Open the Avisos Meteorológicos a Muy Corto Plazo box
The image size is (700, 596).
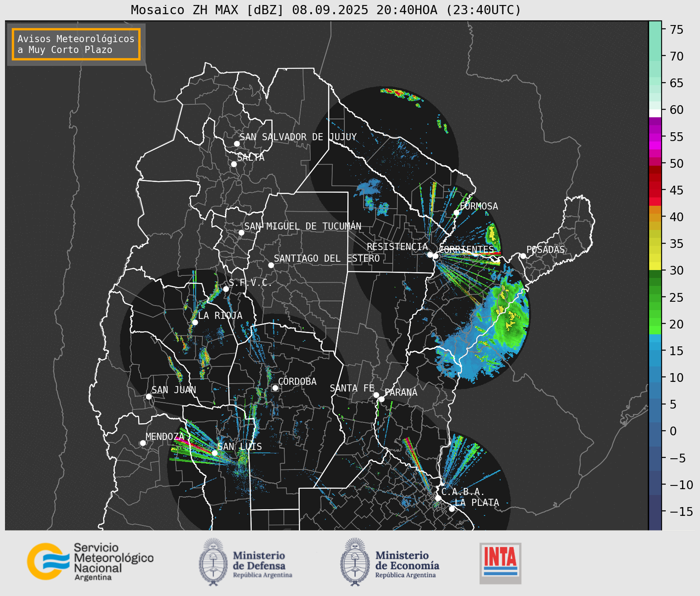pyautogui.click(x=76, y=44)
